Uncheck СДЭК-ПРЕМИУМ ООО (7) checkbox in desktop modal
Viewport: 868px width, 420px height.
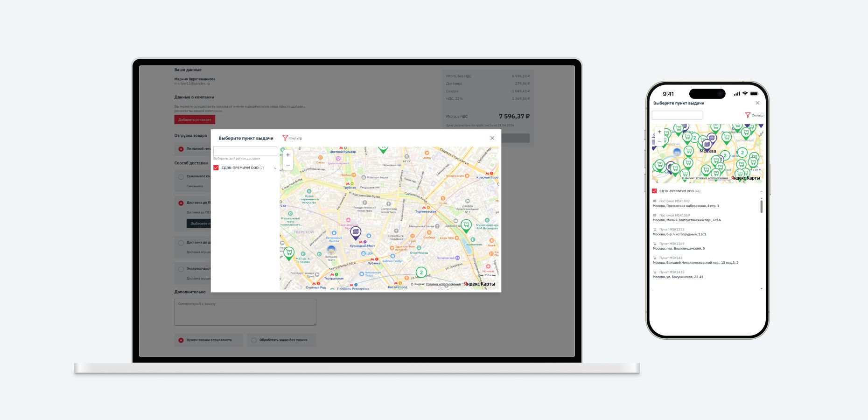(216, 168)
